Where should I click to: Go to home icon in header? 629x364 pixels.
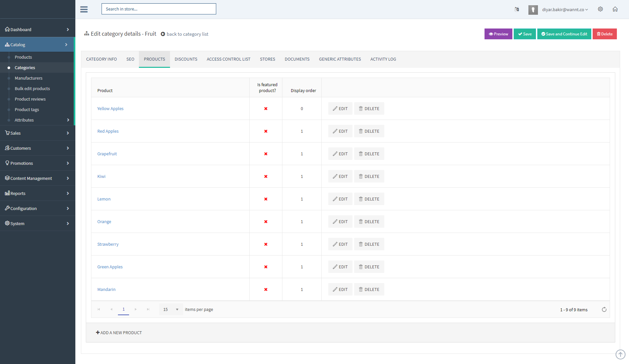point(615,9)
